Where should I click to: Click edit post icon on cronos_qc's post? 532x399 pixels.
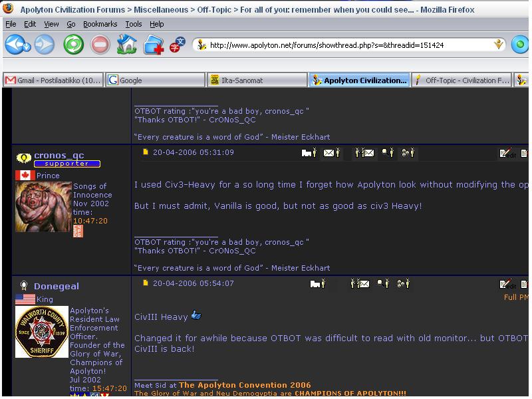click(x=507, y=153)
